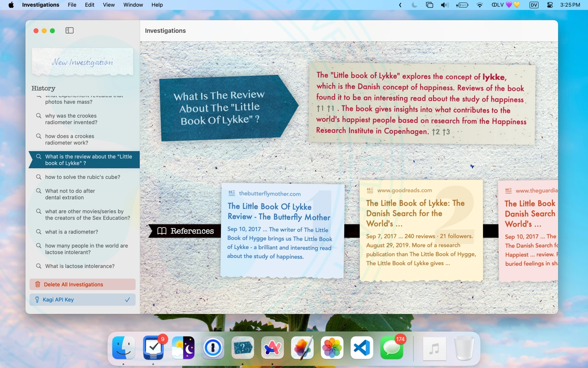588x368 pixels.
Task: Toggle the Kagi API Key checkmark
Action: (x=127, y=299)
